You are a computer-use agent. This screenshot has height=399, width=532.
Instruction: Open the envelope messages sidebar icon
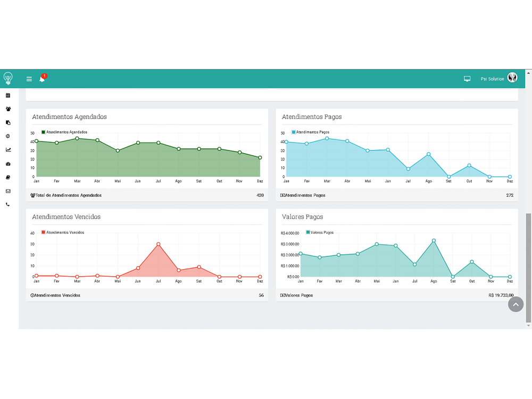pos(8,191)
